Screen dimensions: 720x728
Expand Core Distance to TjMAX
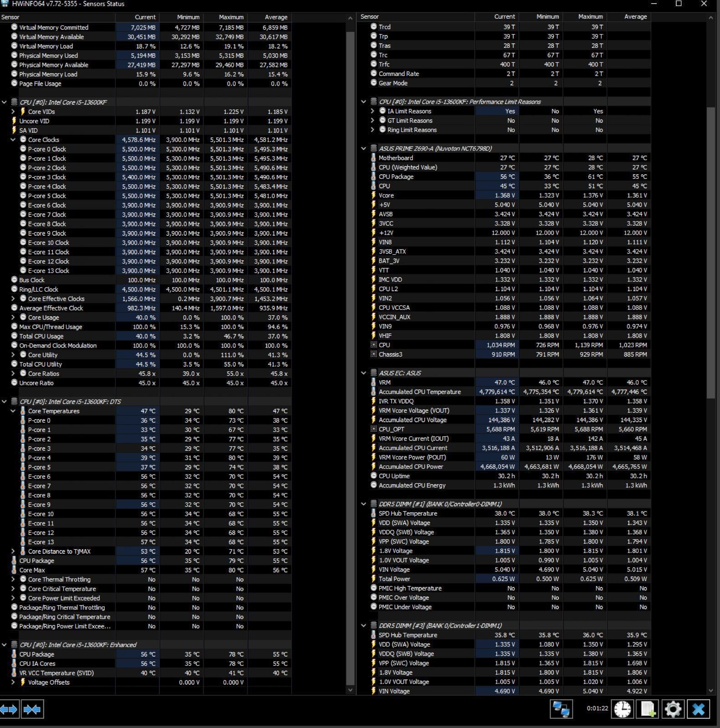(13, 551)
